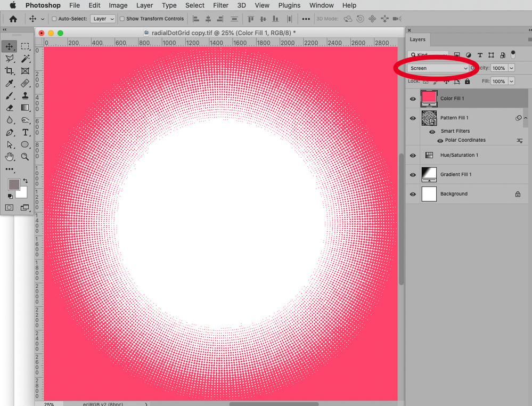Screen dimensions: 532x406
Task: Select the Horizontal Type tool
Action: click(25, 132)
